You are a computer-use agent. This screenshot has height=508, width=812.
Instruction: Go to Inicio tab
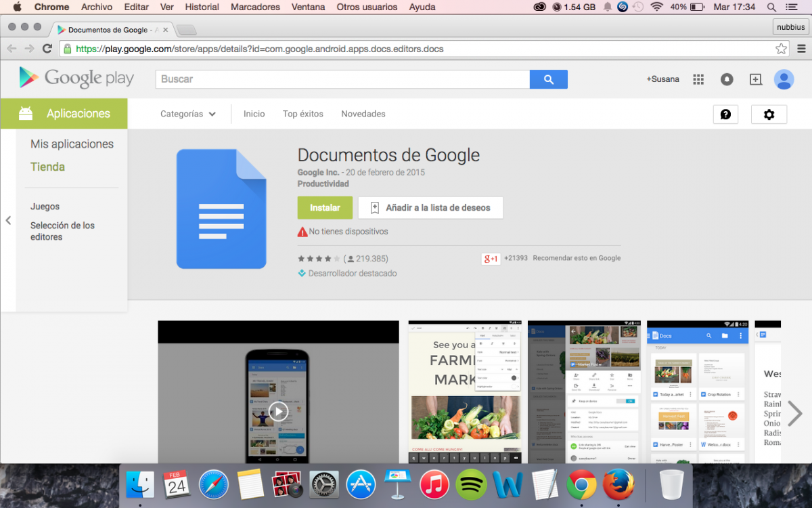pyautogui.click(x=254, y=114)
